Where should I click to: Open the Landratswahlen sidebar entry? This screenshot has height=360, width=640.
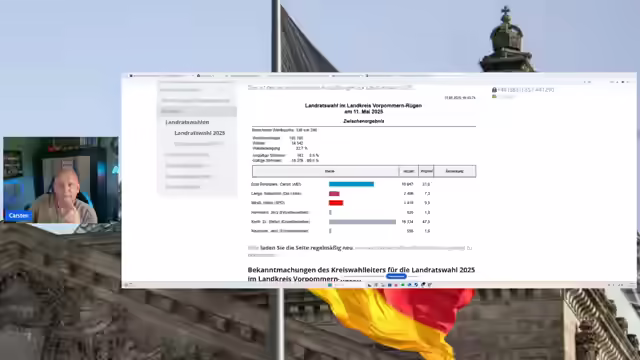click(187, 122)
